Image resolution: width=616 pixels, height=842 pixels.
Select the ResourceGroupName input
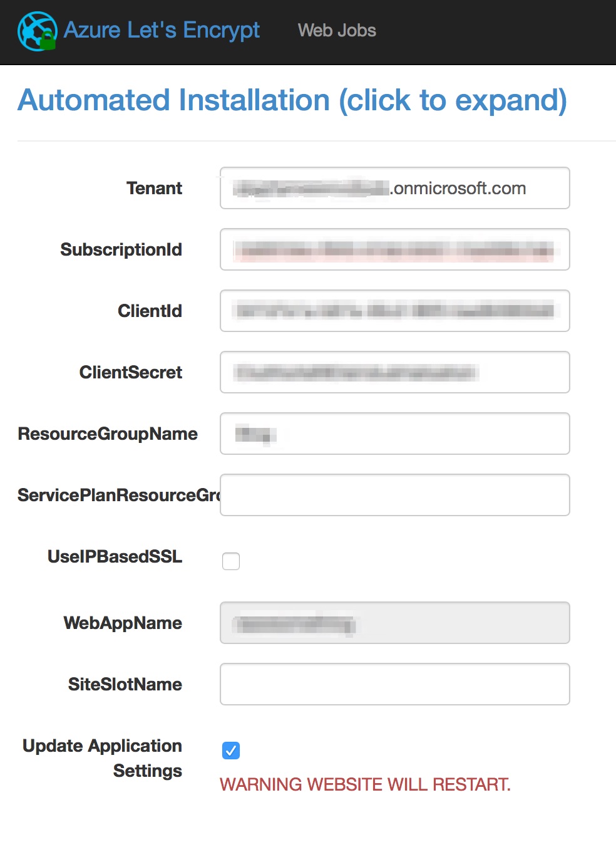tap(394, 434)
